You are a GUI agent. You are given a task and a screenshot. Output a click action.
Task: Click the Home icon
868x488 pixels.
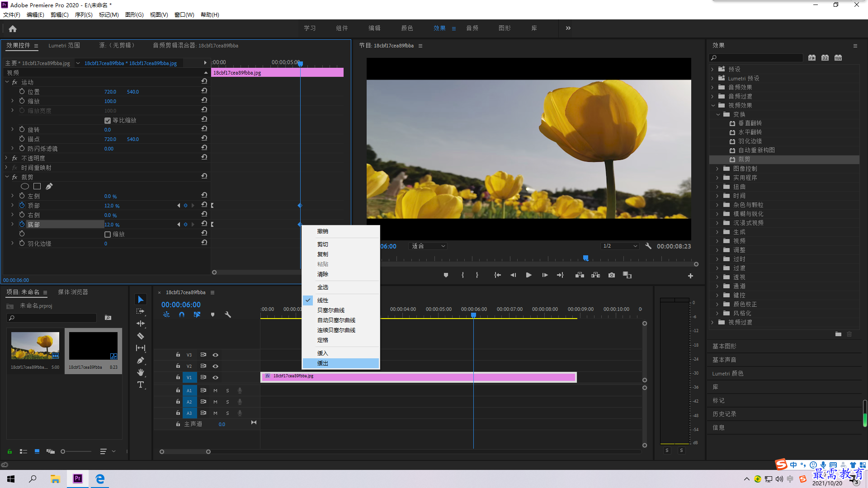click(13, 28)
